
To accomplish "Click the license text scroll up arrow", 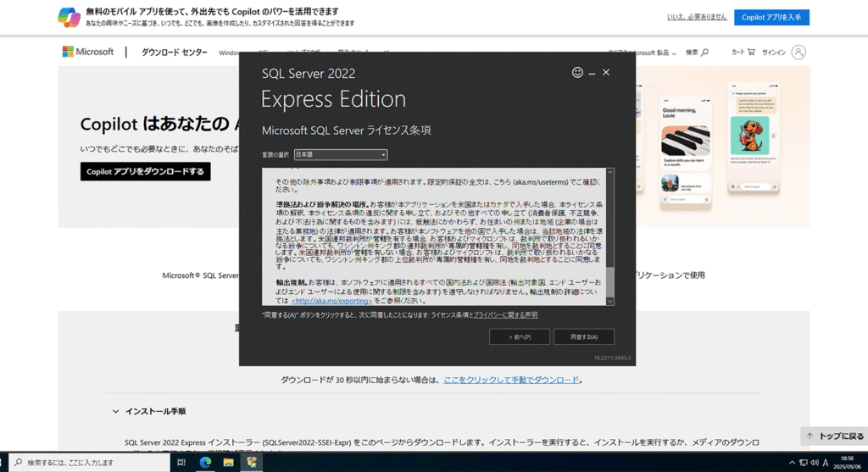I will tap(610, 172).
